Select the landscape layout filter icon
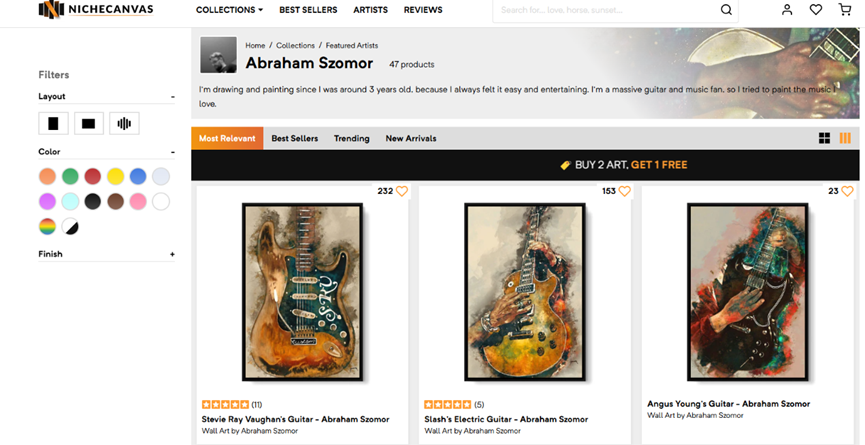The height and width of the screenshot is (445, 865). click(x=88, y=124)
